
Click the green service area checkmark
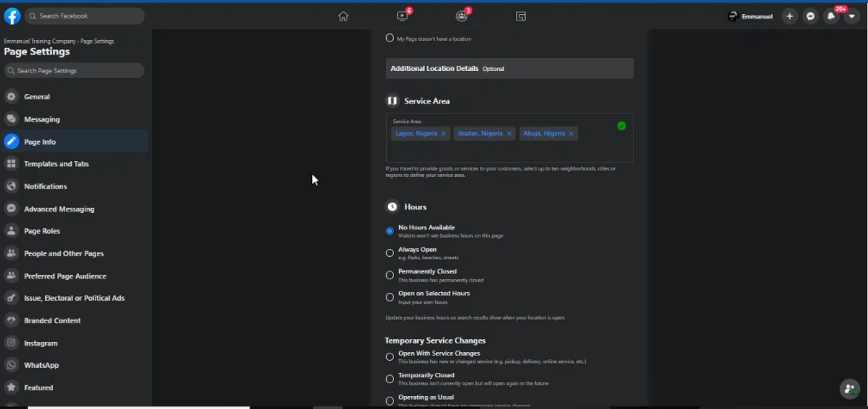[621, 126]
